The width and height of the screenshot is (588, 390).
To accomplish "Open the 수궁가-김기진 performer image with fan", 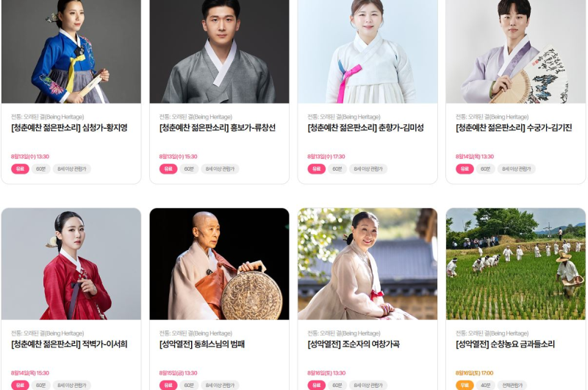I will click(x=516, y=52).
